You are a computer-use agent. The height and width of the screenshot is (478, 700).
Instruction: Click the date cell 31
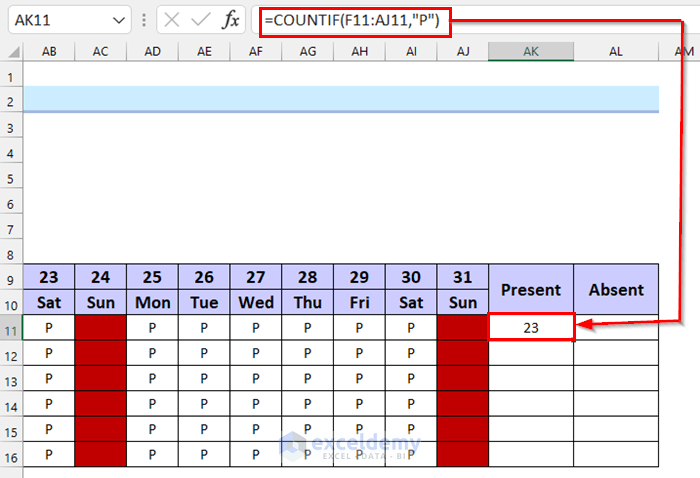click(x=463, y=277)
